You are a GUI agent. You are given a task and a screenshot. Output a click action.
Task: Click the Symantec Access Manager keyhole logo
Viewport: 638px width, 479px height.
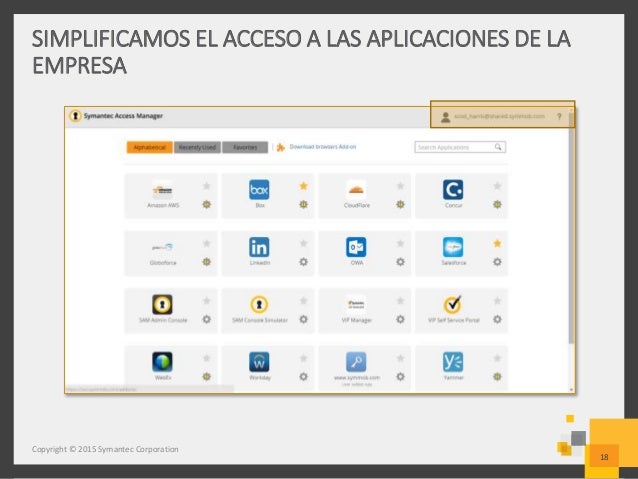click(x=75, y=116)
